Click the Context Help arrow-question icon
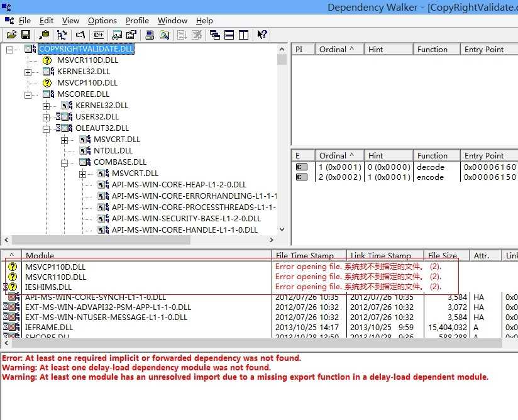 pyautogui.click(x=262, y=35)
